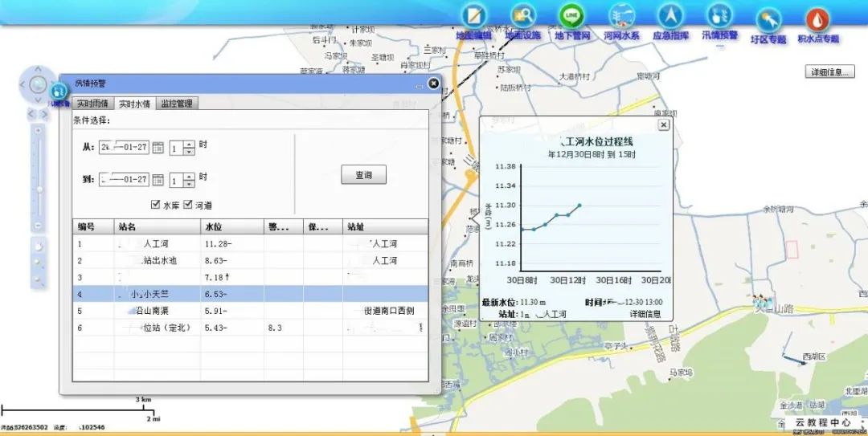
Task: Click the map zoom slider handle
Action: tap(39, 189)
